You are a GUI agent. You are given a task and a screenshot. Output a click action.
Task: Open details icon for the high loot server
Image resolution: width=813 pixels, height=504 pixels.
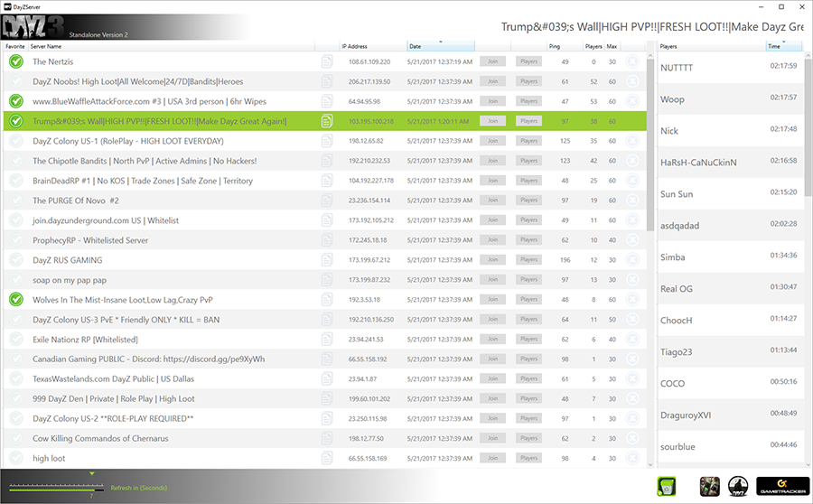coord(327,458)
